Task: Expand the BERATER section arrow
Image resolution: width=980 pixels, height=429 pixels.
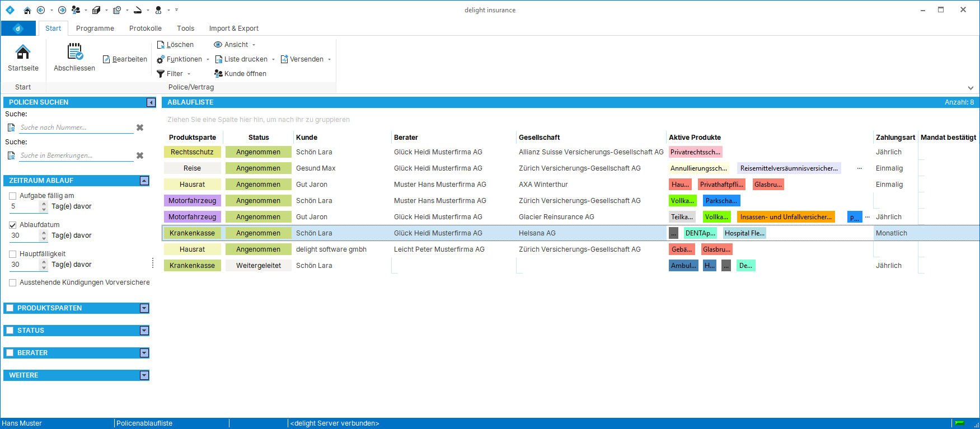Action: [x=144, y=353]
